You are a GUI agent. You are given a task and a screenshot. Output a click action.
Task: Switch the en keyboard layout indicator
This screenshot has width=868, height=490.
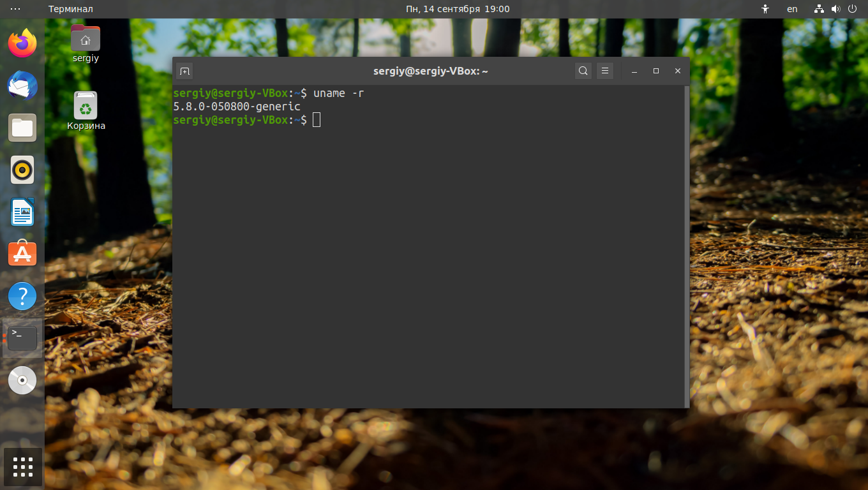pos(792,9)
